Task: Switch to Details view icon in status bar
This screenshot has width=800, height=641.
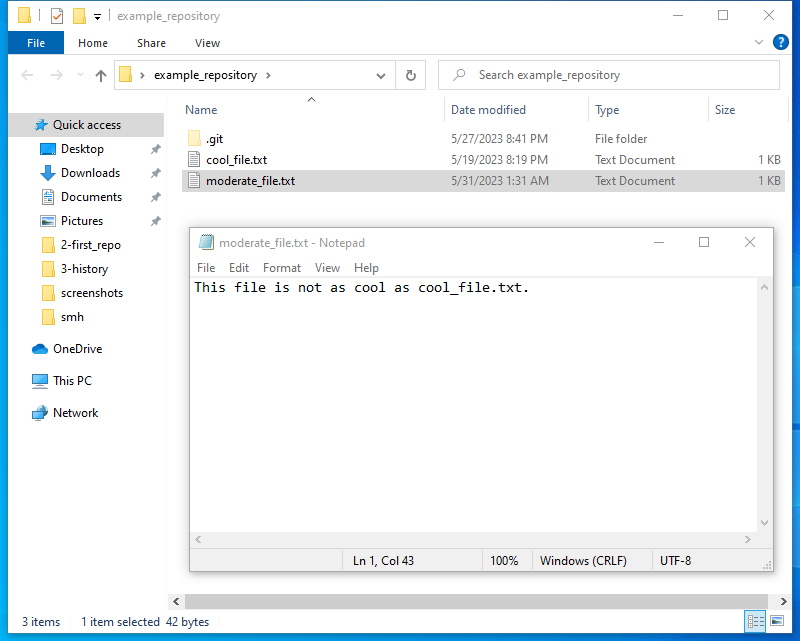Action: tap(756, 621)
